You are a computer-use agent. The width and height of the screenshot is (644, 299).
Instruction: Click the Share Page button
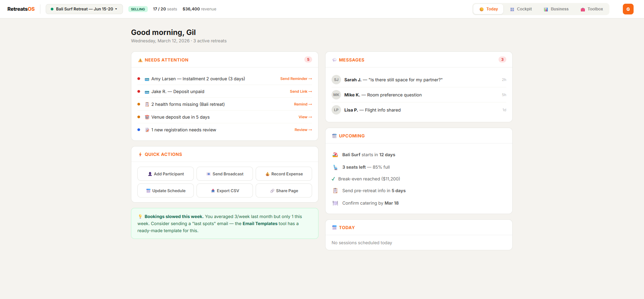284,191
